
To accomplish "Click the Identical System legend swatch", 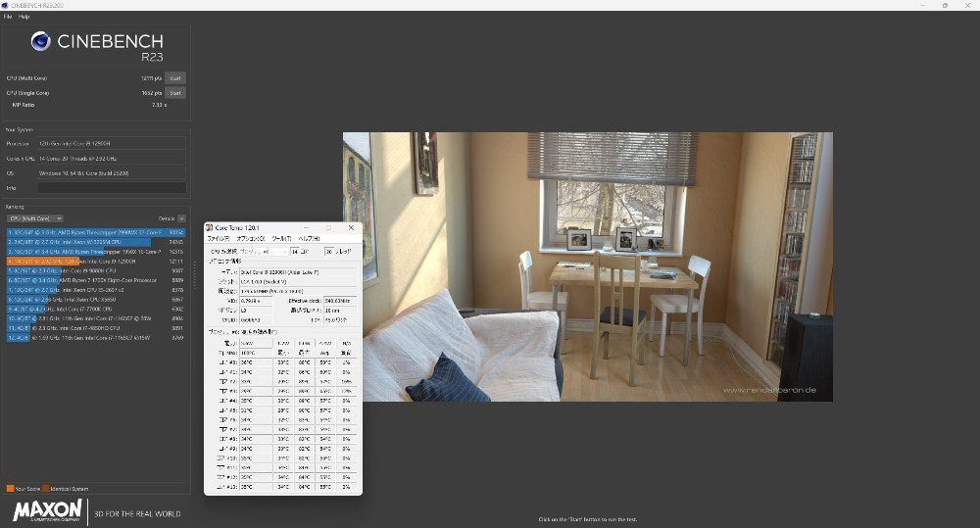I will pyautogui.click(x=46, y=489).
